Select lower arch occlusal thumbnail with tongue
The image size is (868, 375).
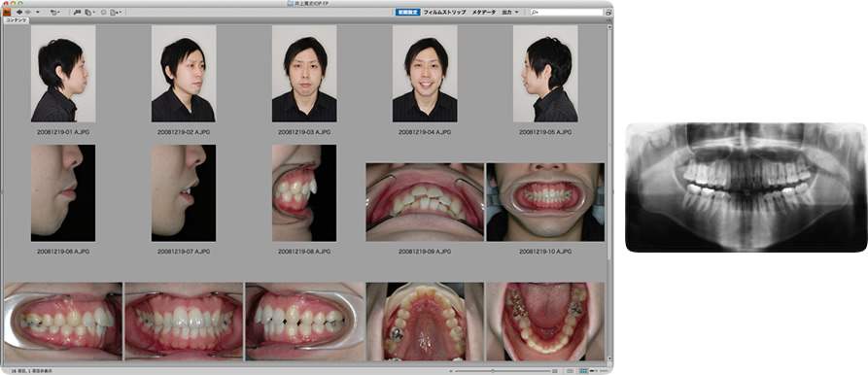coord(545,322)
